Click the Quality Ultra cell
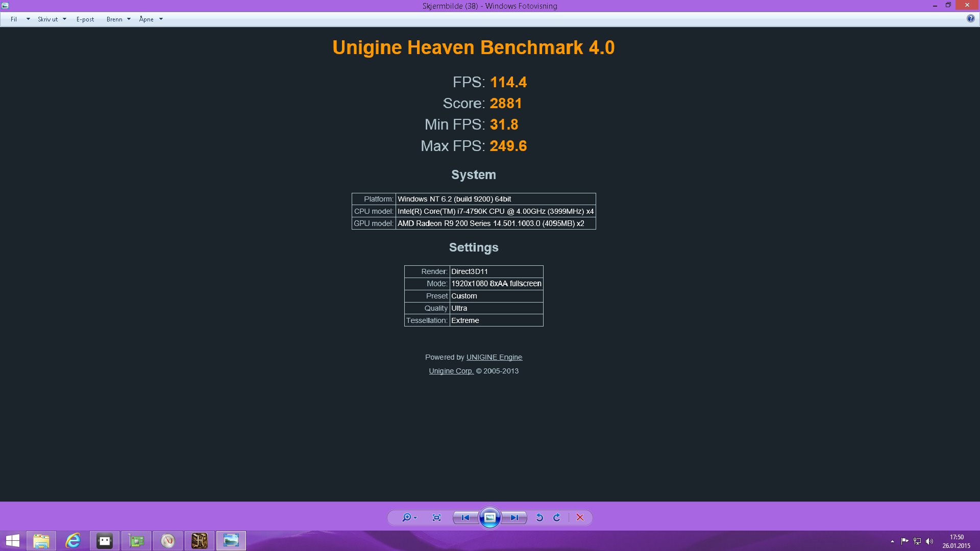Viewport: 980px width, 551px height. (x=496, y=308)
